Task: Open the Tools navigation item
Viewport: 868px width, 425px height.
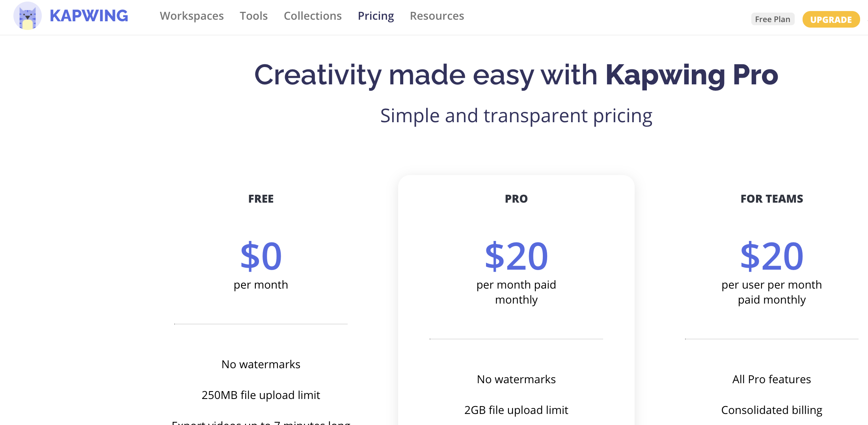Action: (254, 16)
